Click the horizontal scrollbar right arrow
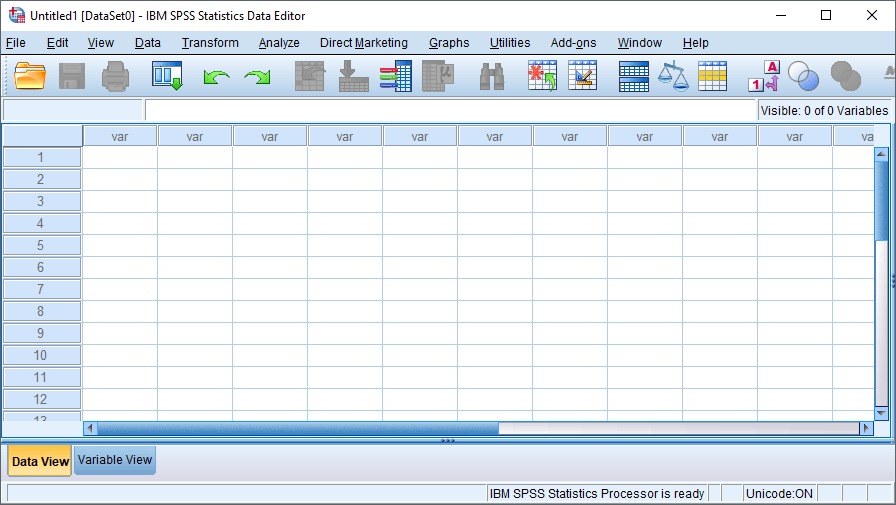 pyautogui.click(x=866, y=428)
